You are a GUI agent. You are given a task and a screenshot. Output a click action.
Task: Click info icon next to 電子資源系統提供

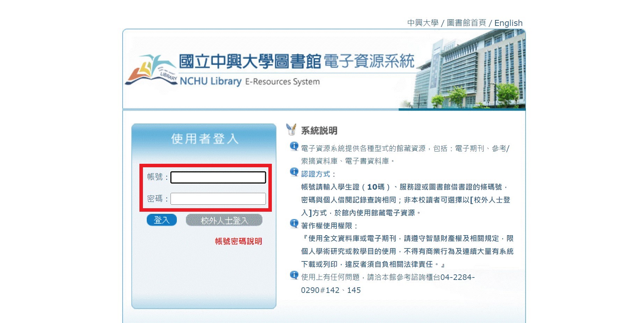click(294, 146)
